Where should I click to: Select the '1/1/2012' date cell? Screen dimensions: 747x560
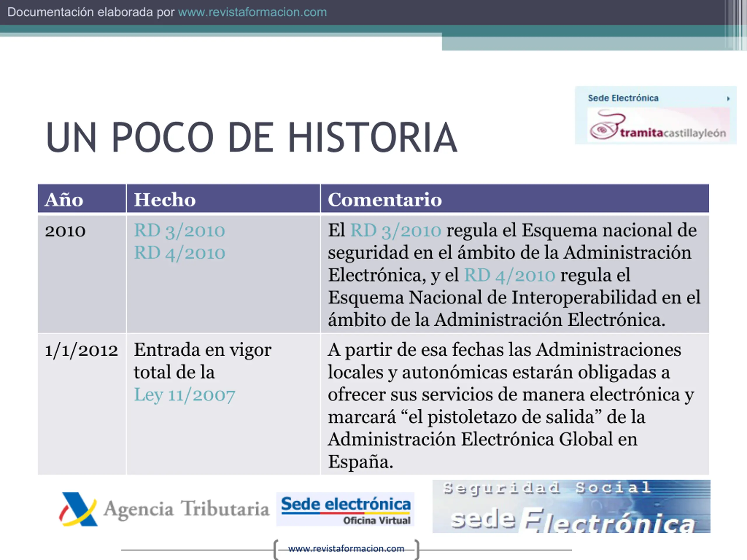pyautogui.click(x=82, y=404)
